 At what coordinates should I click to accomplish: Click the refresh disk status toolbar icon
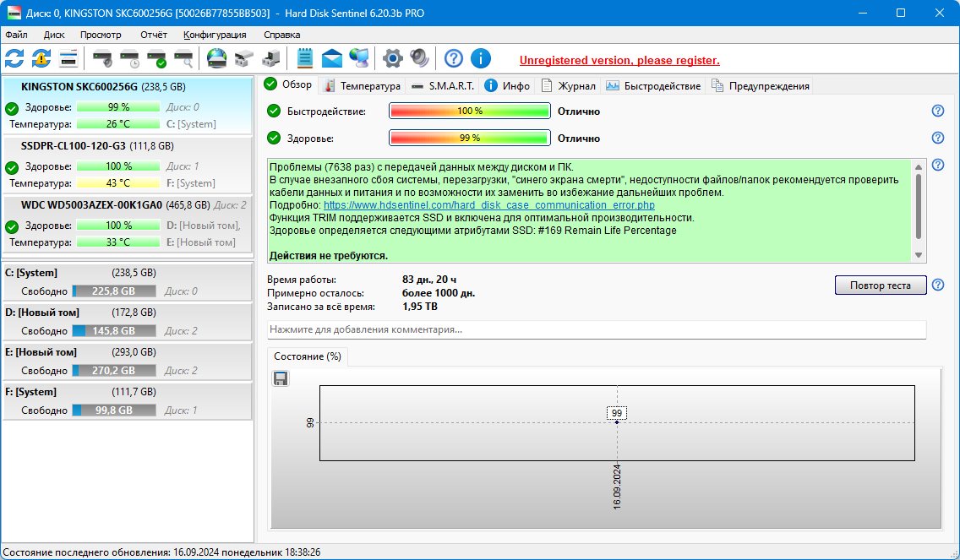point(14,59)
